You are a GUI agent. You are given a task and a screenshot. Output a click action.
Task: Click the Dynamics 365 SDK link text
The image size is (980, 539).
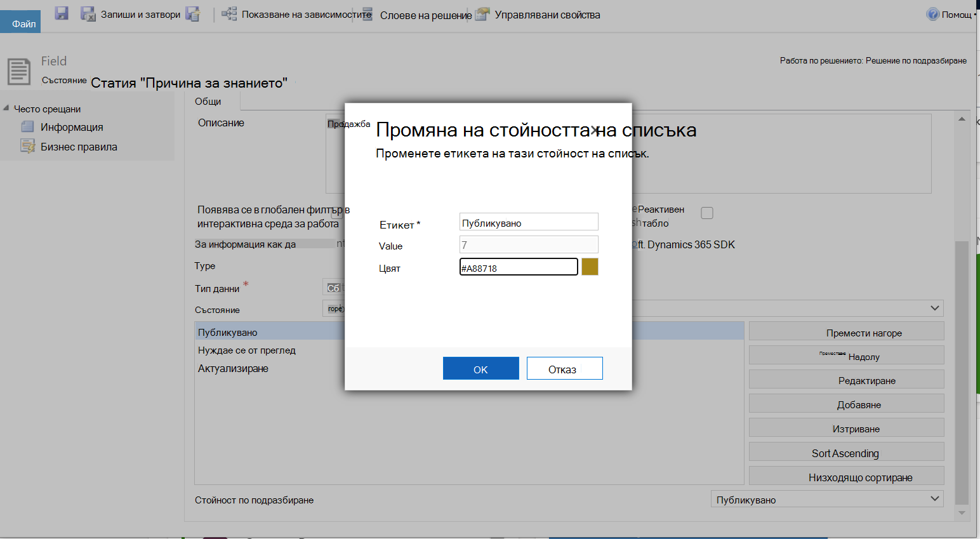(x=691, y=244)
